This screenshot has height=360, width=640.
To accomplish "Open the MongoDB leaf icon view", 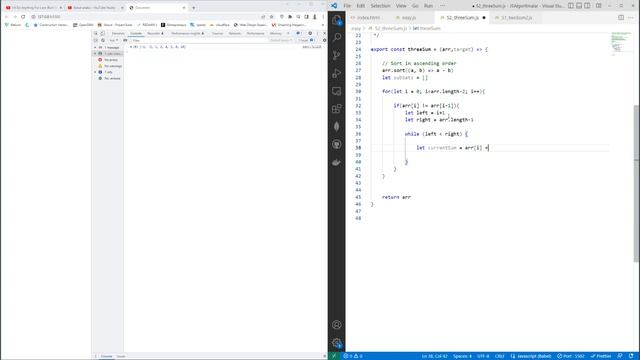I will (x=337, y=127).
